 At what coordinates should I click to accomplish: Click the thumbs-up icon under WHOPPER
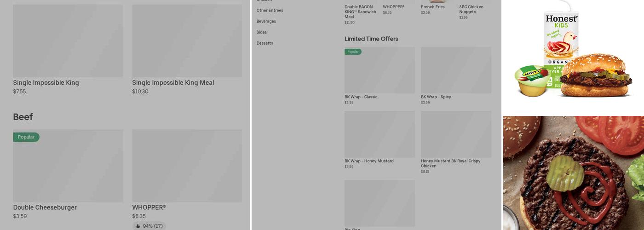138,226
